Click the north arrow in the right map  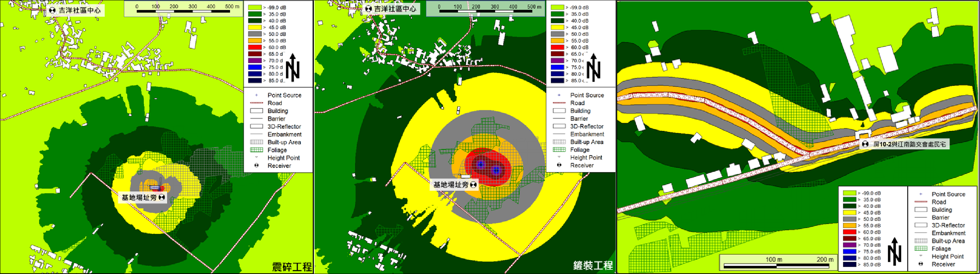click(x=894, y=251)
